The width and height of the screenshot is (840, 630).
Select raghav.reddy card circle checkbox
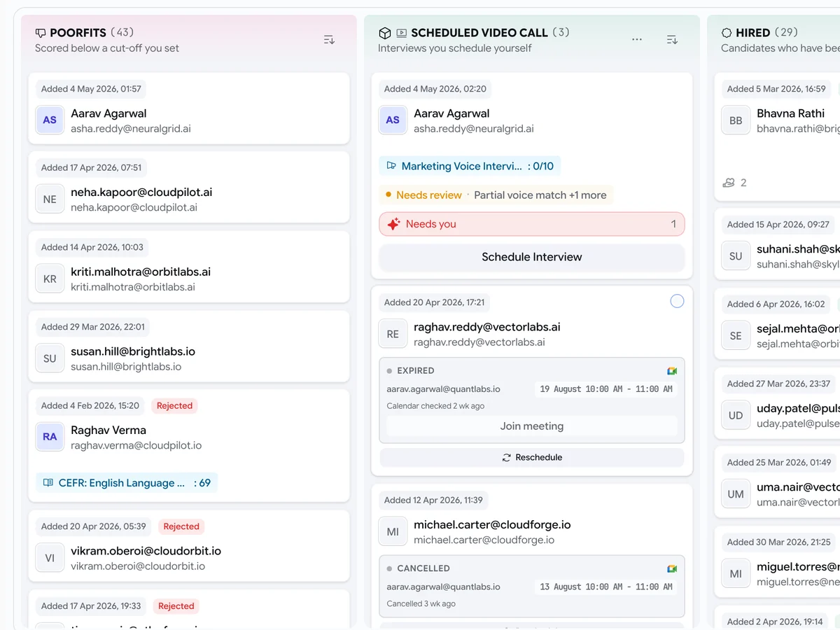point(677,301)
